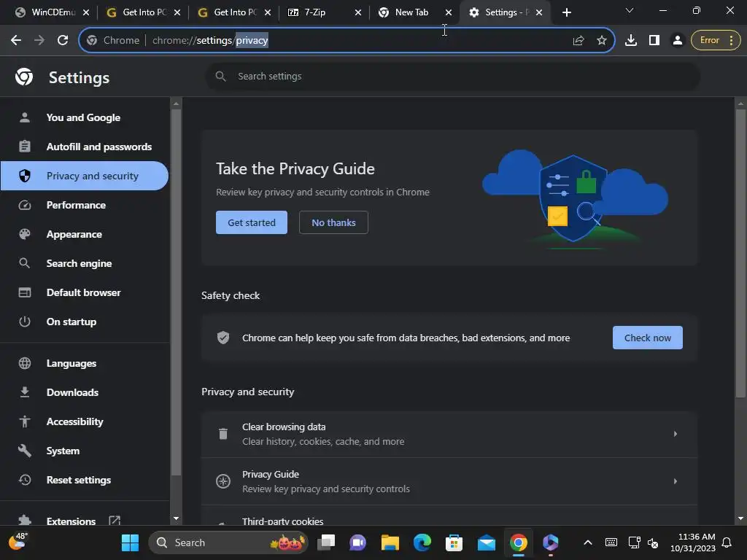Open Search engine settings
This screenshot has height=560, width=747.
[84, 263]
